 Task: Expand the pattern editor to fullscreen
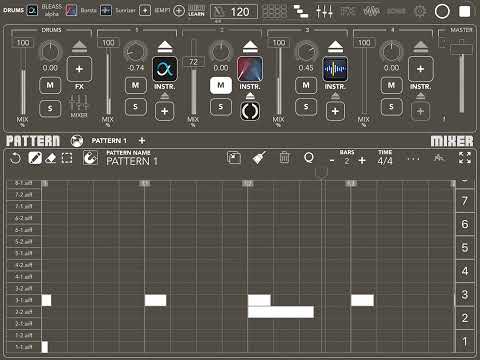point(465,158)
